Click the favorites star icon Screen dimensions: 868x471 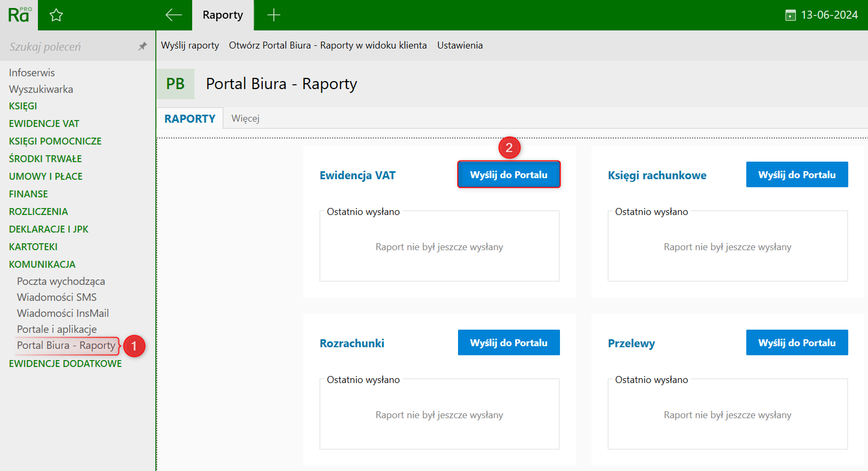(x=56, y=15)
